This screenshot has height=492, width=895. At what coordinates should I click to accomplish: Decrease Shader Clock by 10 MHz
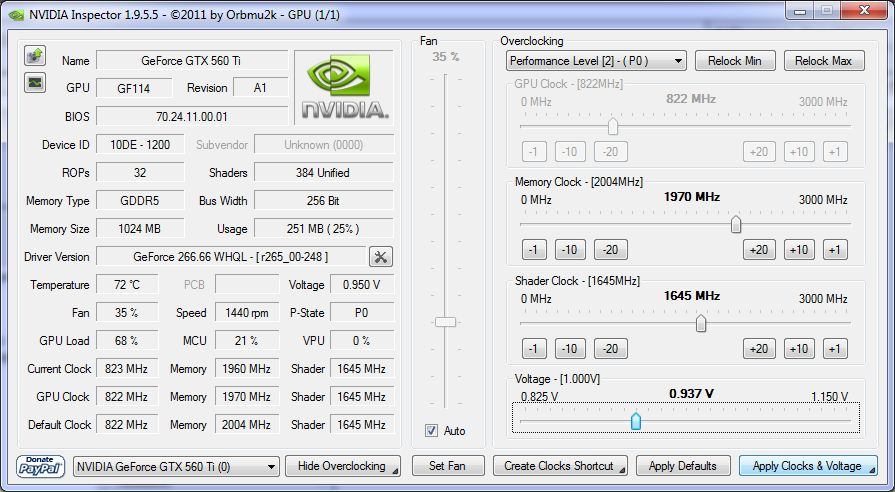(570, 349)
